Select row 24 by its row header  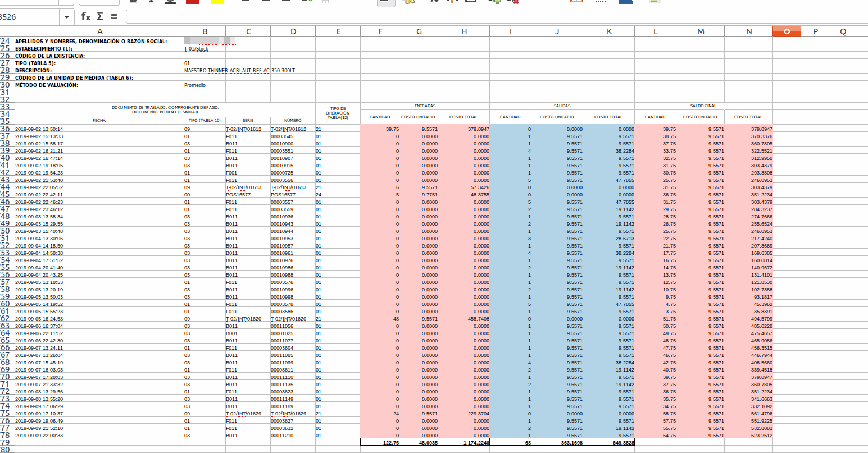click(x=7, y=41)
